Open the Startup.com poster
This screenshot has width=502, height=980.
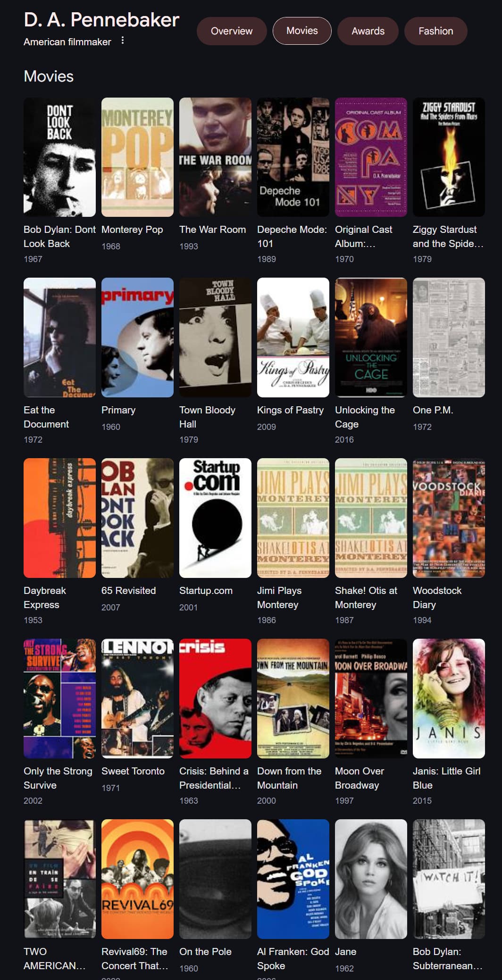tap(215, 518)
